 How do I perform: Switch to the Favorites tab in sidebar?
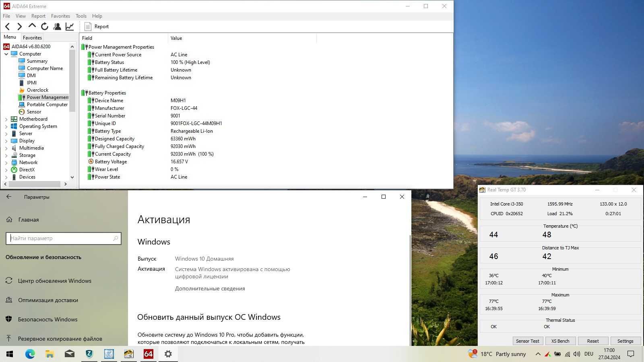coord(32,37)
